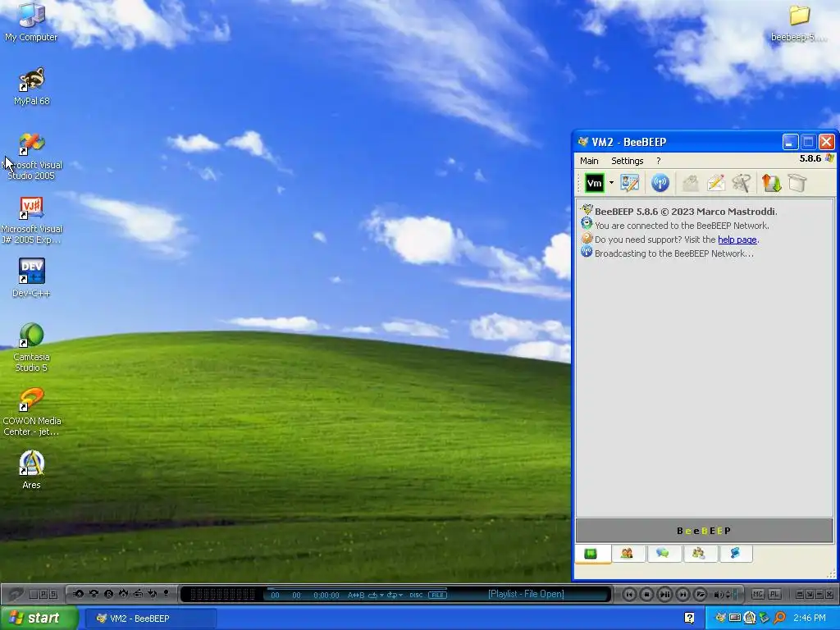Viewport: 840px width, 630px height.
Task: Select the COWON Media Center jetAudio shortcut
Action: click(32, 412)
